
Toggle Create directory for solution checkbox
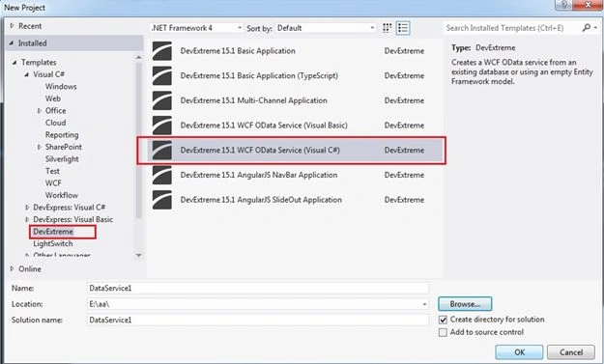443,320
